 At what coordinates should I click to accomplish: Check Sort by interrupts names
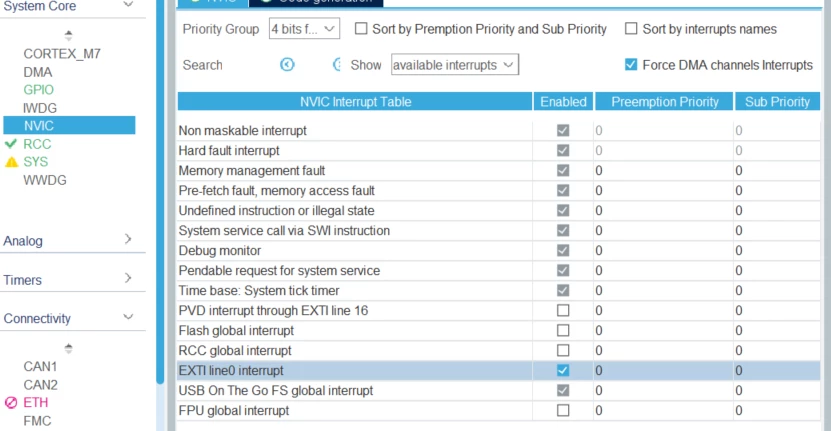pos(631,29)
